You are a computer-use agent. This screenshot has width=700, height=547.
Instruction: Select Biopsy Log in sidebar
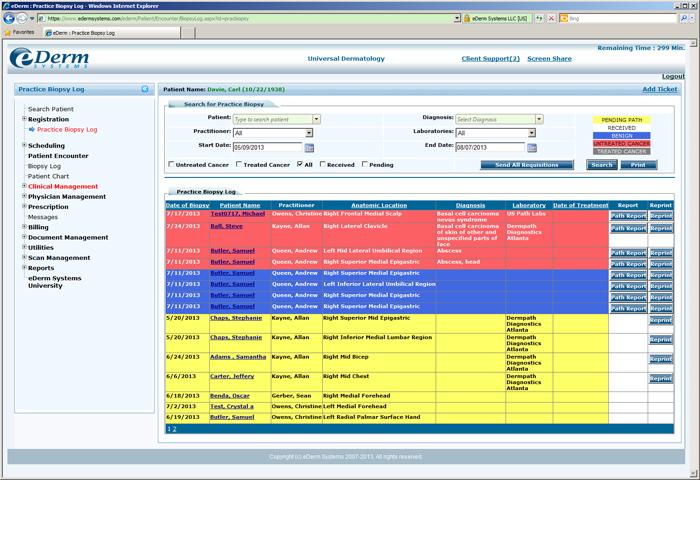44,166
